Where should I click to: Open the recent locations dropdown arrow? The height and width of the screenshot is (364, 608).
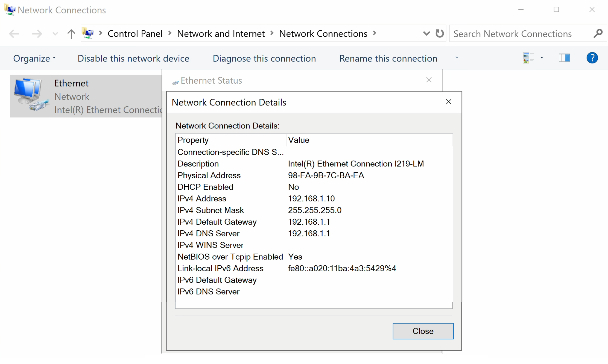point(55,34)
